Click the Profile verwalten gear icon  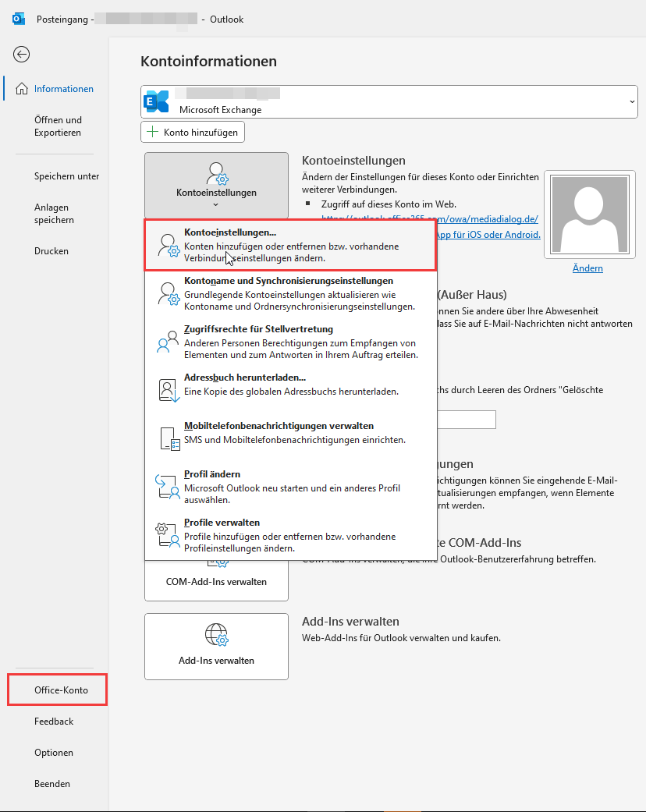click(x=167, y=535)
